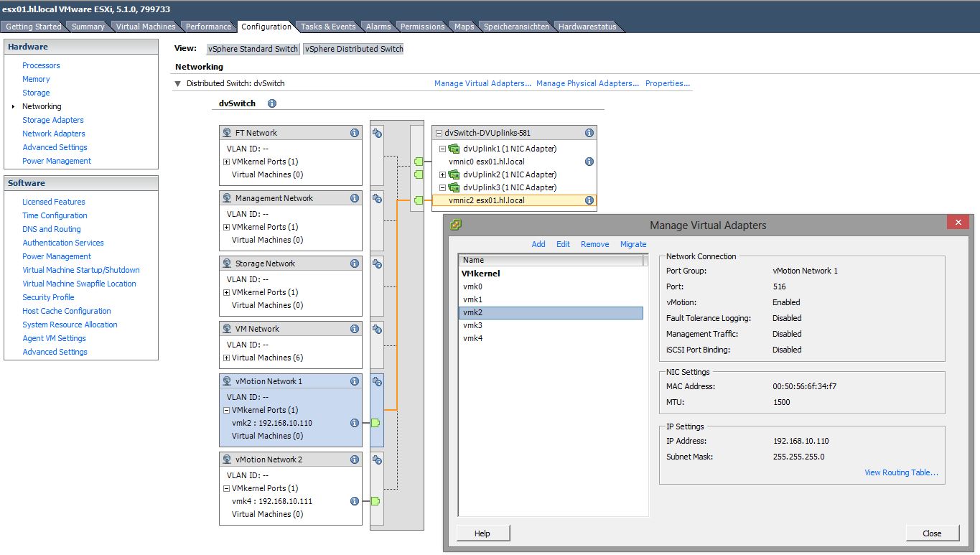Select the vSphere Distributed Switch view
Screen dimensions: 980x555
pyautogui.click(x=353, y=49)
